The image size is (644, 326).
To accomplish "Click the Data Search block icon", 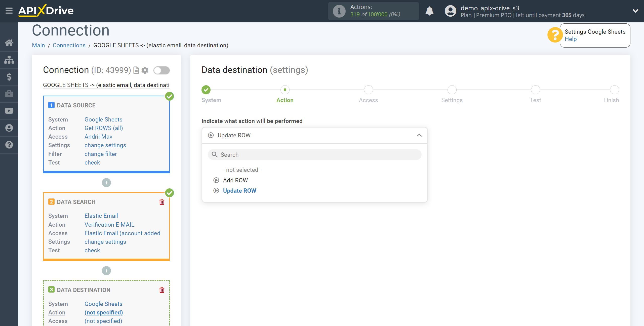I will pos(51,202).
